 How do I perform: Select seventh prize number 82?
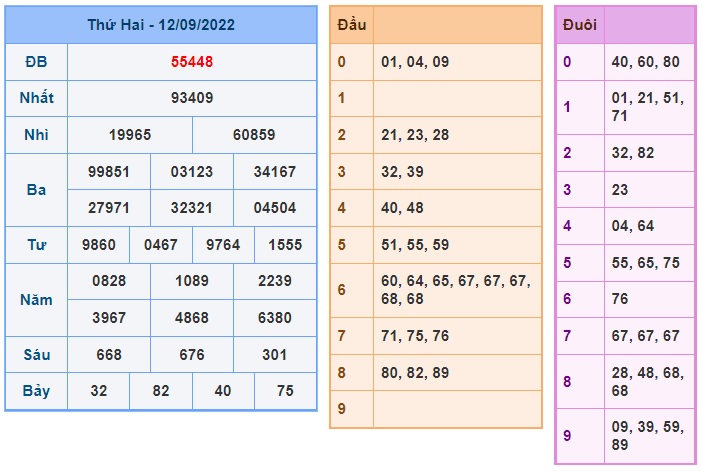point(161,391)
